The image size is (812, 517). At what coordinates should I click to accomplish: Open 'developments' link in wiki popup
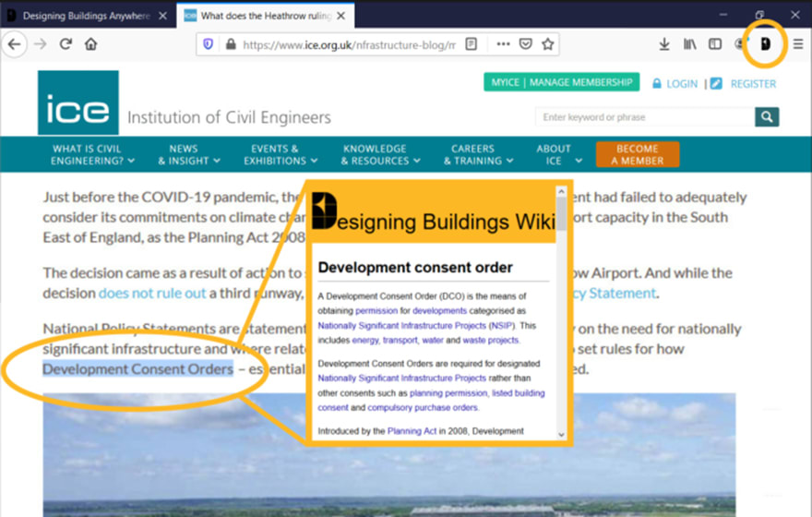pos(439,311)
